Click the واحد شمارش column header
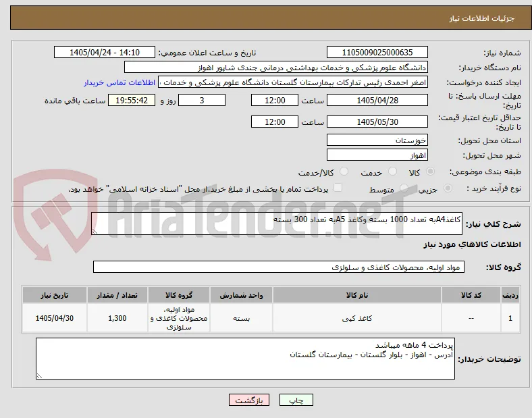The image size is (532, 418). point(241,295)
